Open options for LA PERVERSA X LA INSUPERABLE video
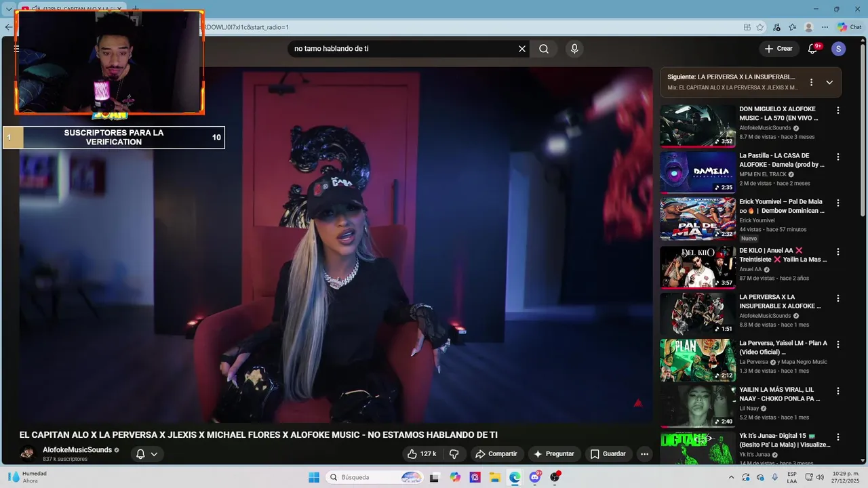Image resolution: width=868 pixels, height=488 pixels. pos(838,298)
